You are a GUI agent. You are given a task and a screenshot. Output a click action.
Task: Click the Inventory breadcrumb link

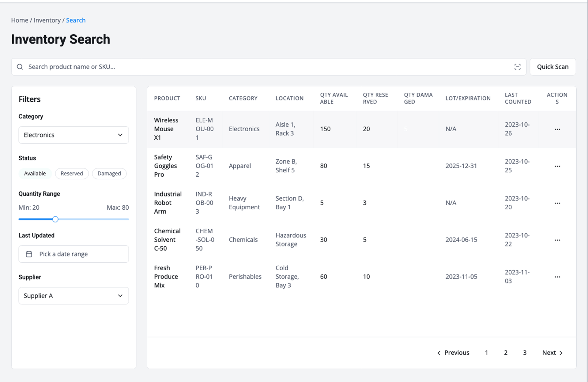(47, 20)
